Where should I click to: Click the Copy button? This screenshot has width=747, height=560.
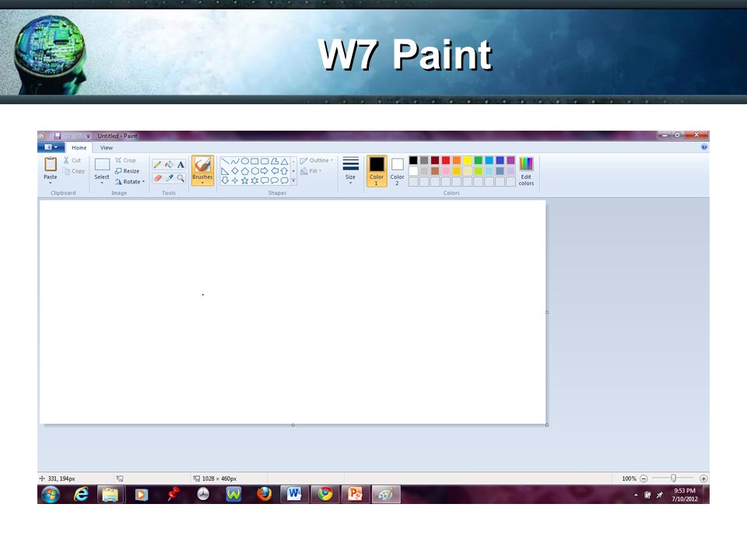coord(74,171)
